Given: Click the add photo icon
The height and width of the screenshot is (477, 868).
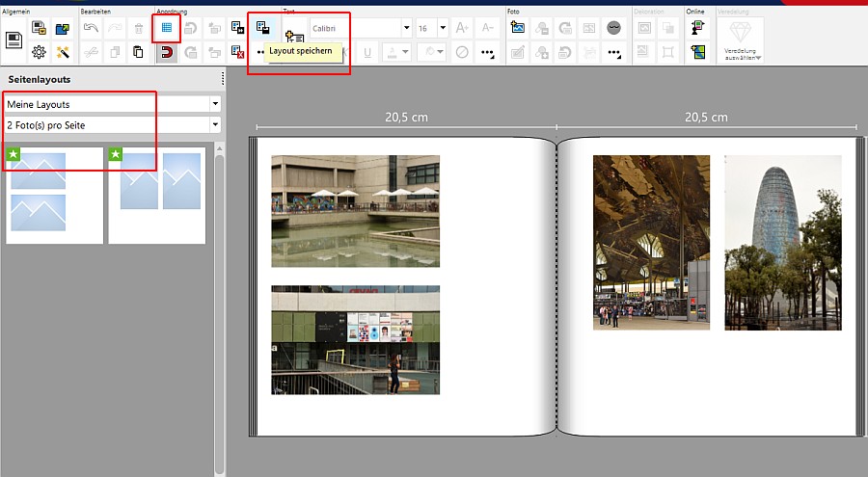Looking at the screenshot, I should pyautogui.click(x=518, y=28).
